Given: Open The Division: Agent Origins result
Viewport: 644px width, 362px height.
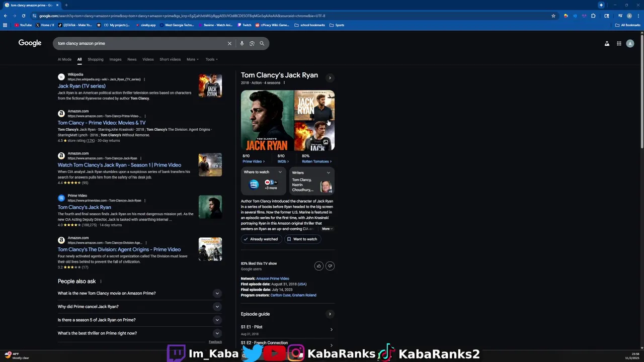Looking at the screenshot, I should click(119, 249).
